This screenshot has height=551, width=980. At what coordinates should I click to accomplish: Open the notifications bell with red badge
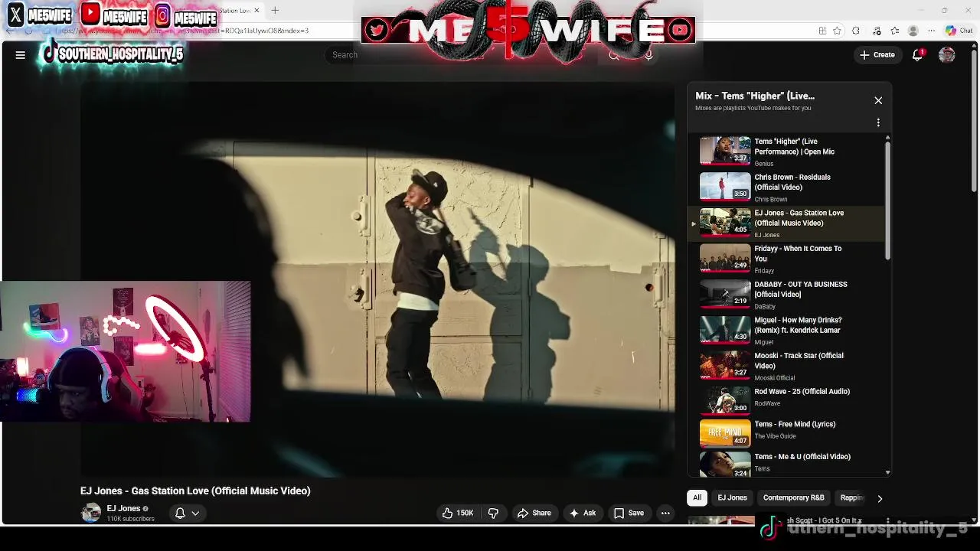click(918, 54)
